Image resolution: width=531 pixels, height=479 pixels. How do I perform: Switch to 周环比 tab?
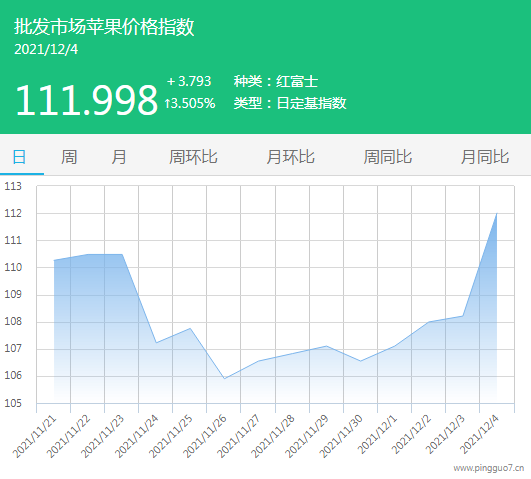tap(193, 157)
